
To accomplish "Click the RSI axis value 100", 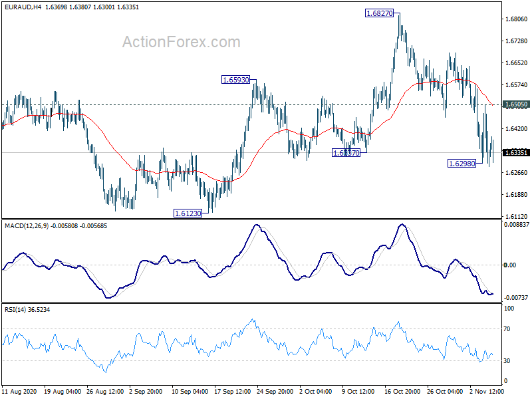I will [x=509, y=309].
